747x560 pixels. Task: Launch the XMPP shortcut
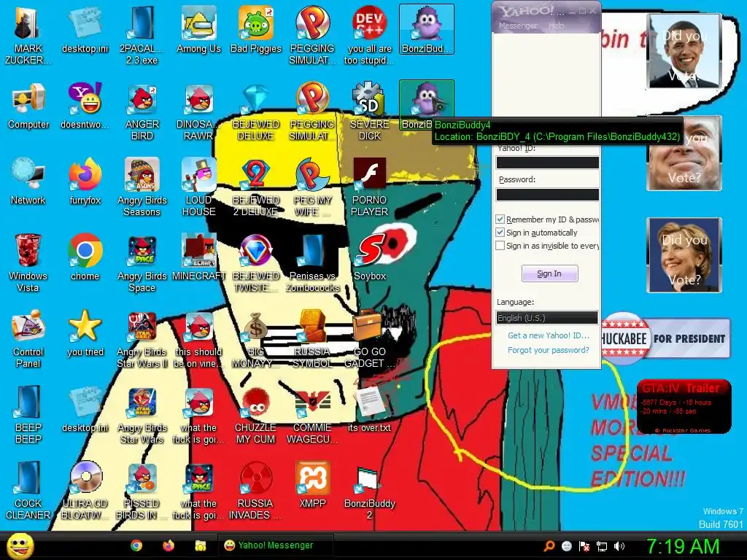click(x=312, y=484)
